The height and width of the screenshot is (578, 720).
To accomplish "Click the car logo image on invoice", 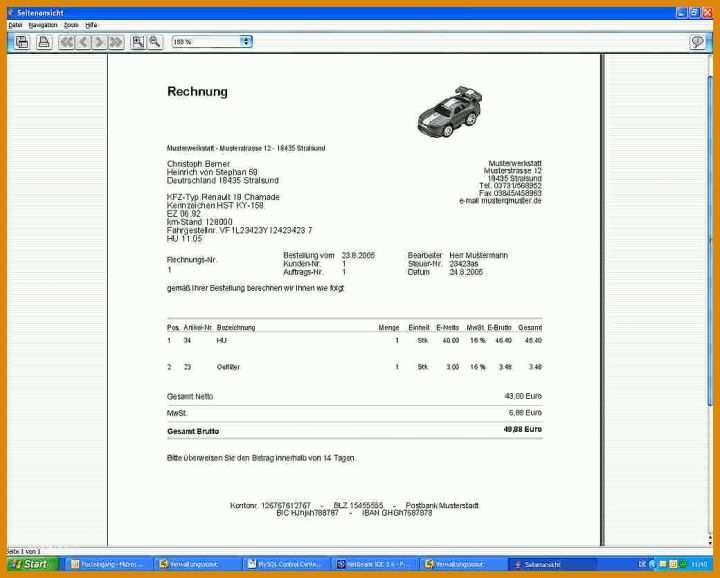I will tap(450, 112).
